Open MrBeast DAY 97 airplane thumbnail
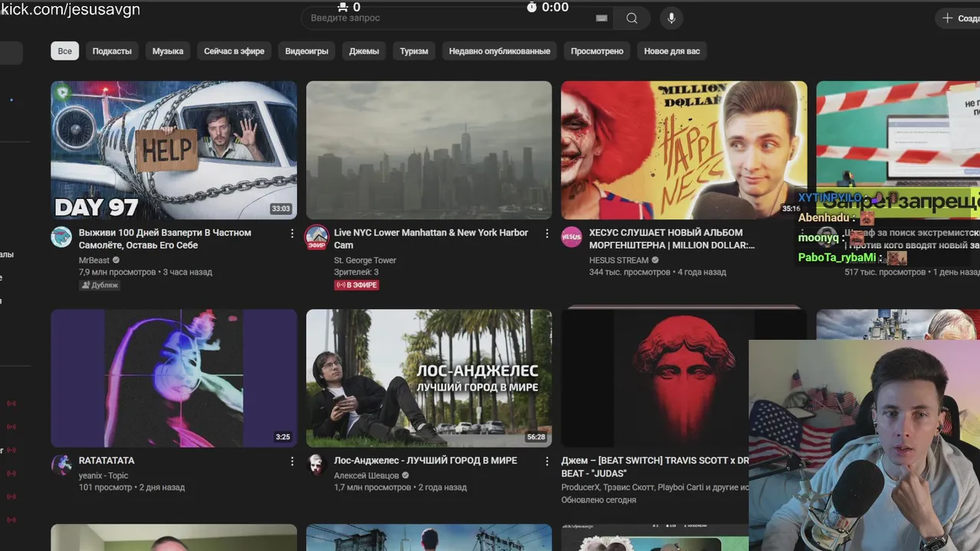The height and width of the screenshot is (551, 980). (174, 150)
